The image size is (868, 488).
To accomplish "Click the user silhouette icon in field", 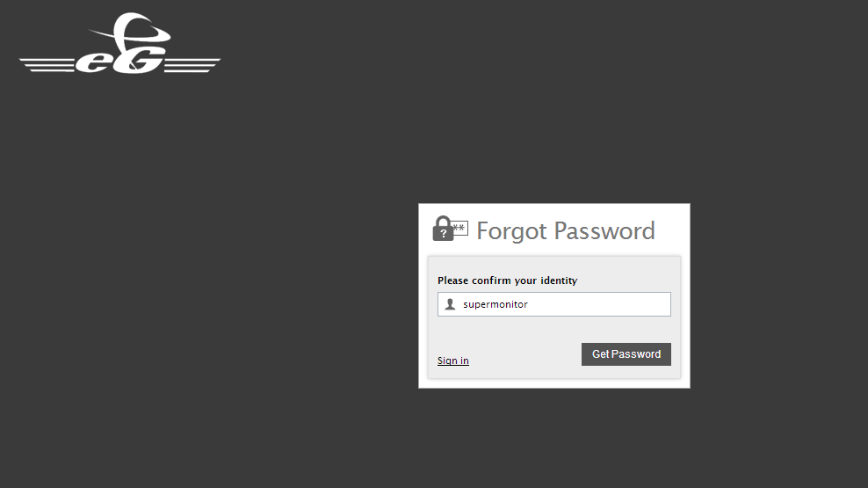I will tap(450, 304).
